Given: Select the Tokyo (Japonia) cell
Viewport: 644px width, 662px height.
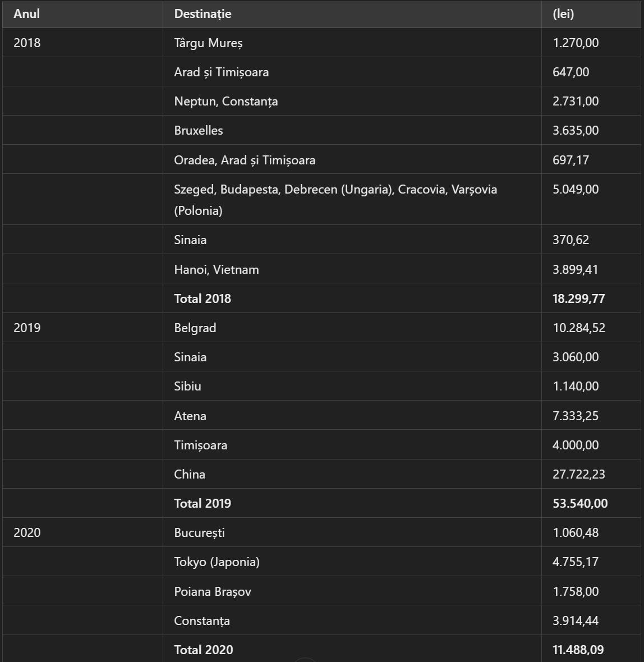Looking at the screenshot, I should pyautogui.click(x=217, y=562).
